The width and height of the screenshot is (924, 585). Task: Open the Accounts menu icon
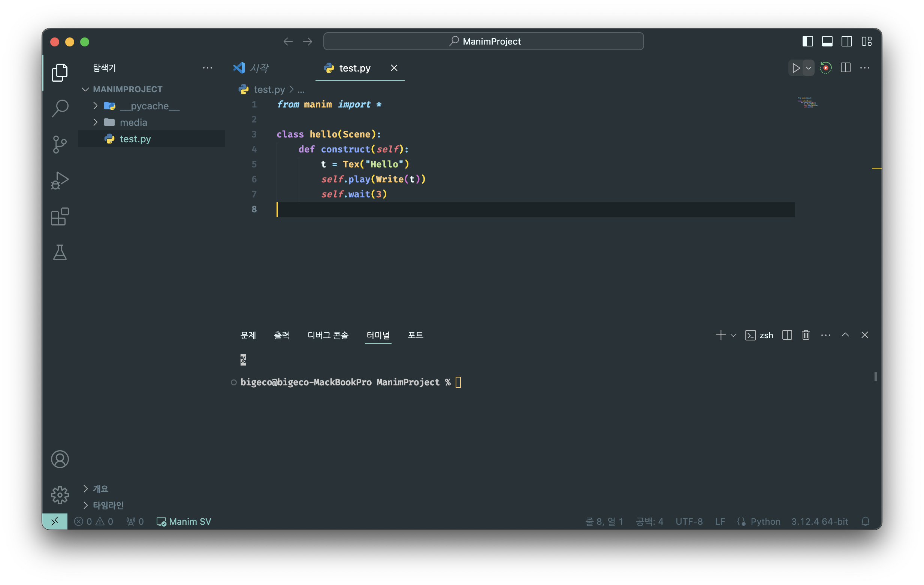tap(60, 459)
